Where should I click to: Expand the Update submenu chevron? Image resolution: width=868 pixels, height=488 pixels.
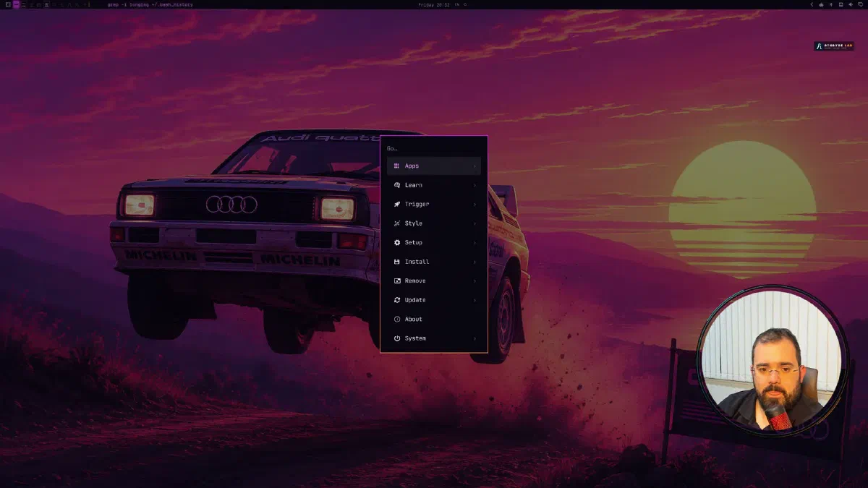[475, 300]
